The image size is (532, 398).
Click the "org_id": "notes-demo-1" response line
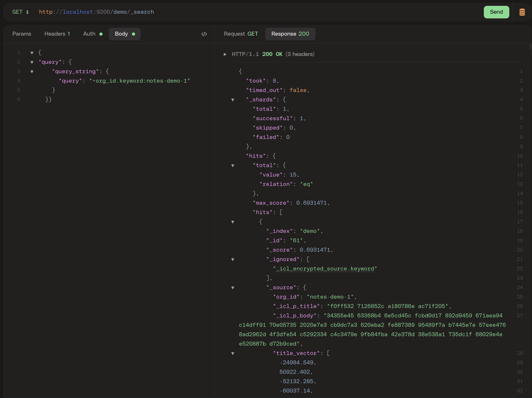point(315,297)
